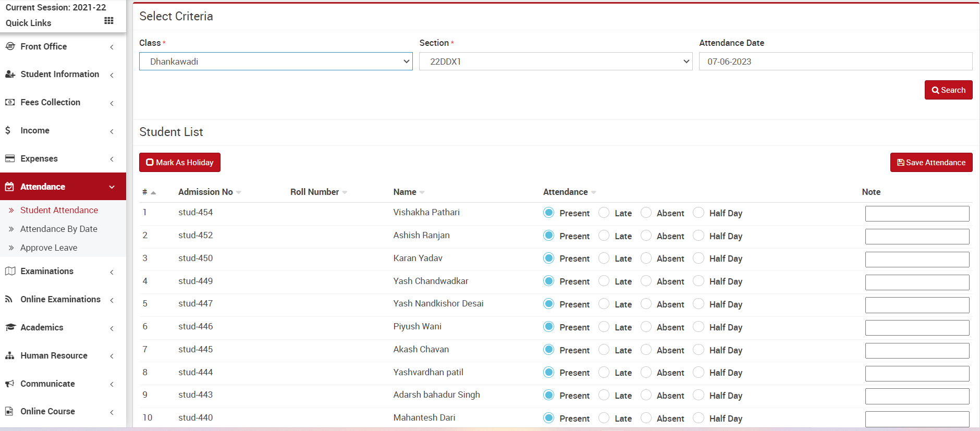The height and width of the screenshot is (431, 980).
Task: Click the Attendance Date input field
Action: [x=835, y=61]
